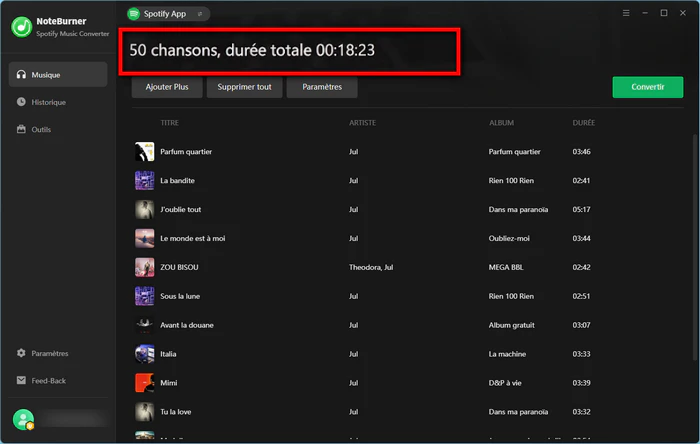
Task: Click the user account avatar icon
Action: 23,419
